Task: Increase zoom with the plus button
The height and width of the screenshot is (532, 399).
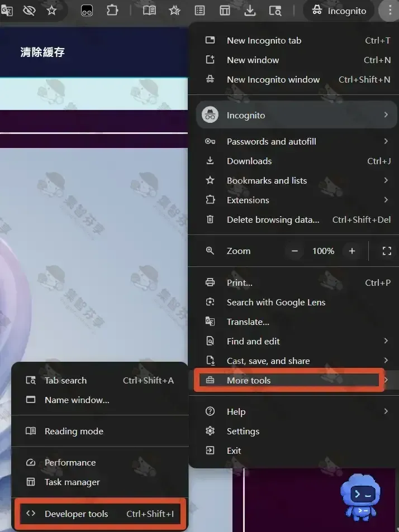Action: tap(352, 251)
